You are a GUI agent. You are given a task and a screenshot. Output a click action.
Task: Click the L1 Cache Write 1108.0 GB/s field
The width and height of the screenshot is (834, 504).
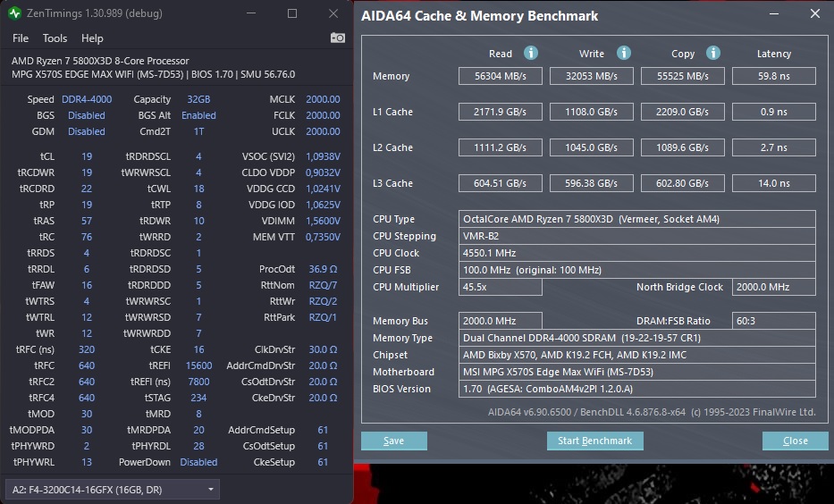(x=592, y=112)
